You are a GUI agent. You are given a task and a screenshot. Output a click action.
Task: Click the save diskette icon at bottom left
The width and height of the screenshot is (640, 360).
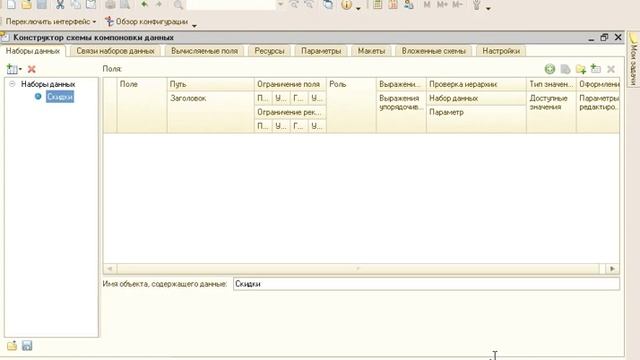click(x=27, y=346)
